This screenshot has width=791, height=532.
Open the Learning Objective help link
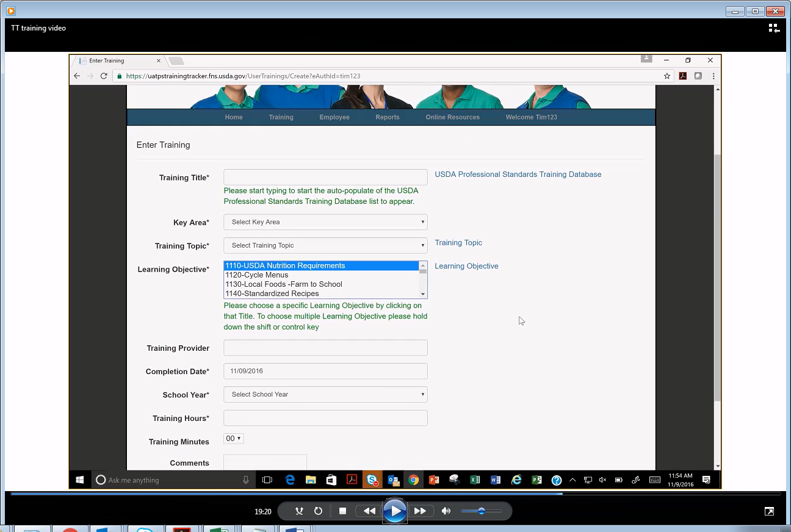click(466, 266)
